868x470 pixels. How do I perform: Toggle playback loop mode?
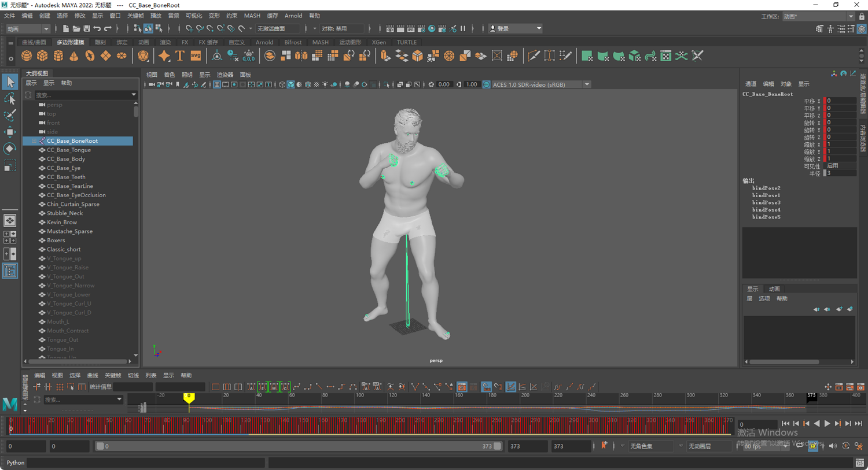800,446
